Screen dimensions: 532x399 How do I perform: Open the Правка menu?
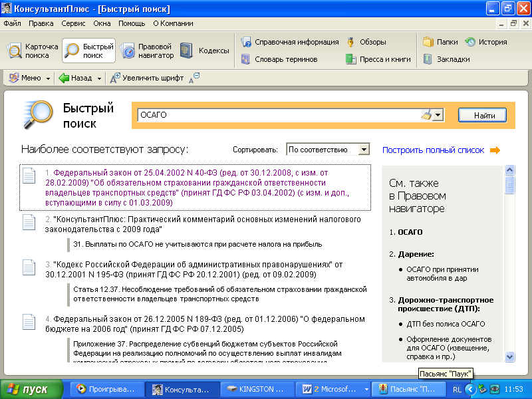pyautogui.click(x=41, y=23)
